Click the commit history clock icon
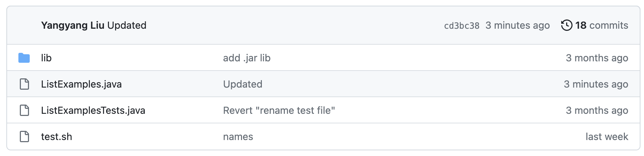The height and width of the screenshot is (156, 644). coord(567,25)
